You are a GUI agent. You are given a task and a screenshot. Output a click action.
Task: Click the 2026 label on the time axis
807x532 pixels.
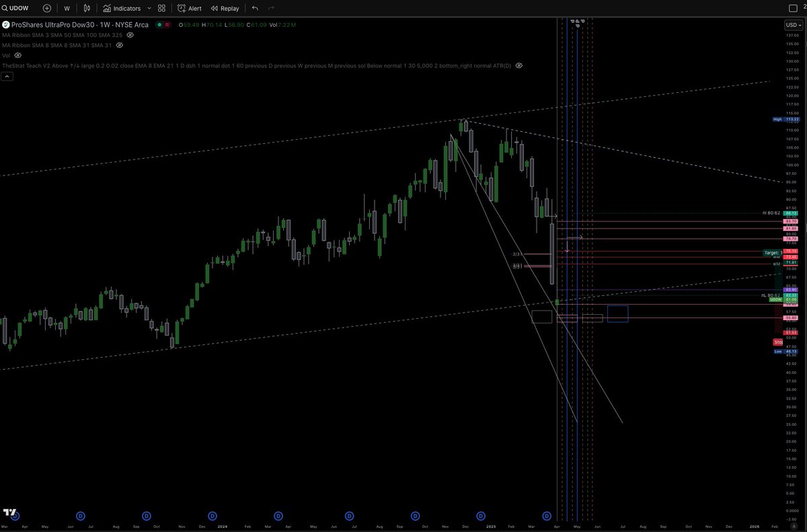click(753, 527)
